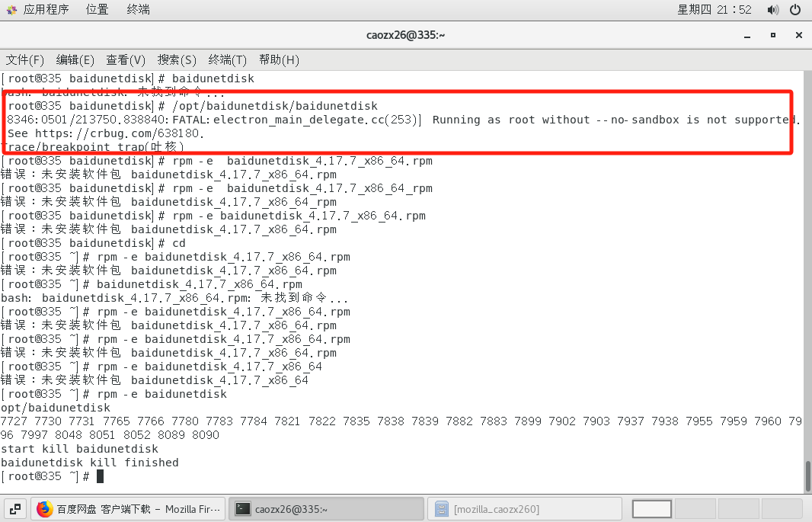
Task: Click the applications menu foot icon
Action: 11,9
